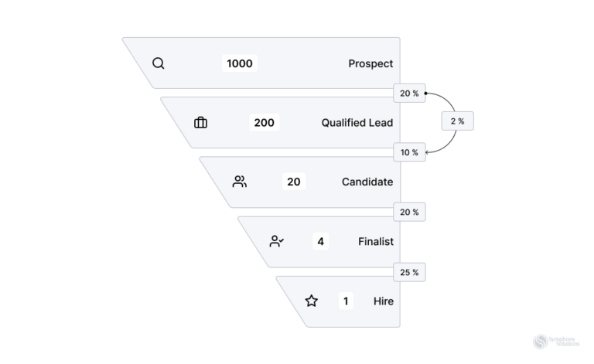Click the Candidate stage label
594x364 pixels.
tap(367, 182)
